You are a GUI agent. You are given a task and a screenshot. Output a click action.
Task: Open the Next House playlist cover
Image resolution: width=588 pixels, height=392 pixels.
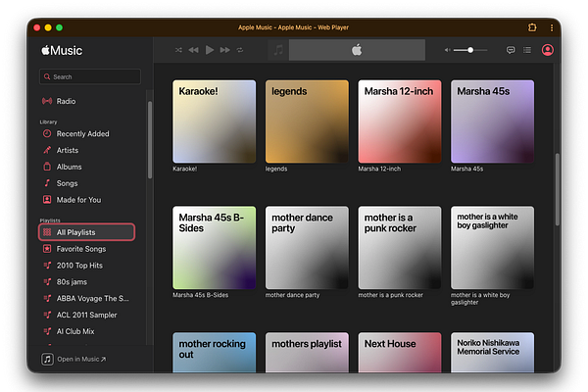(400, 352)
